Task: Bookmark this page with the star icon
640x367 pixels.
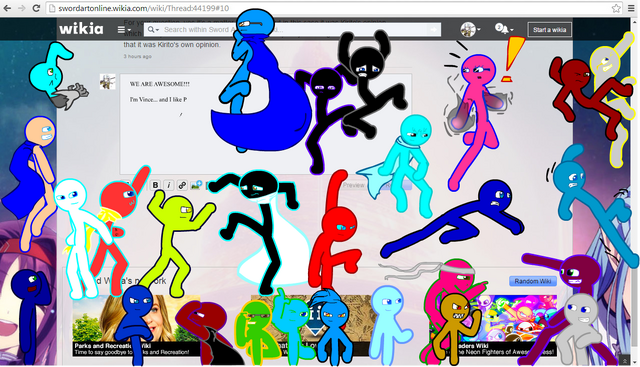Action: click(616, 8)
